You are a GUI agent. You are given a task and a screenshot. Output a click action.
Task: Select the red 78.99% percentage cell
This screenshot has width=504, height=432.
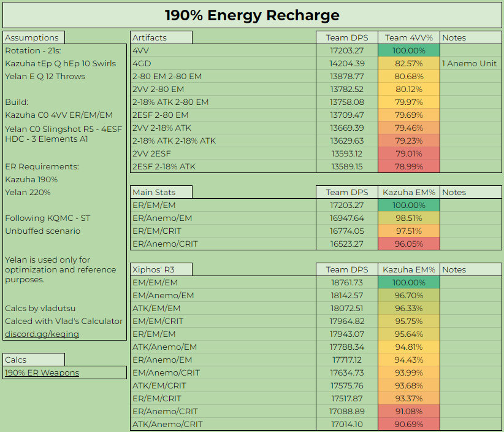[x=408, y=166]
